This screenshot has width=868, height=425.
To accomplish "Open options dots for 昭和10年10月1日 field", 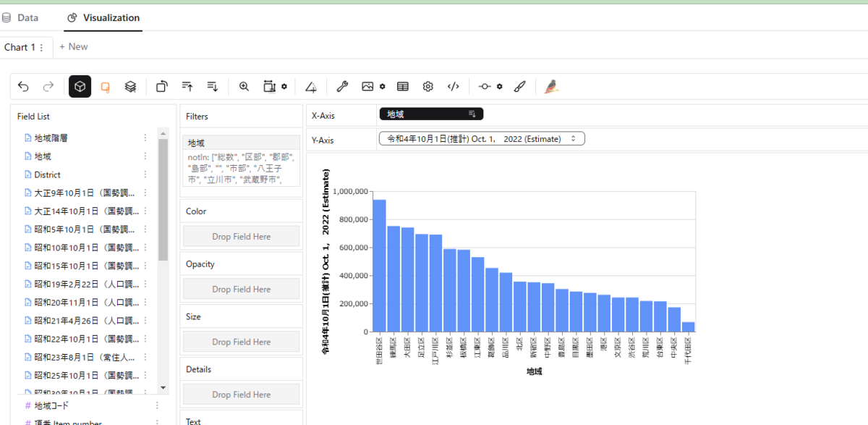I will [x=145, y=248].
